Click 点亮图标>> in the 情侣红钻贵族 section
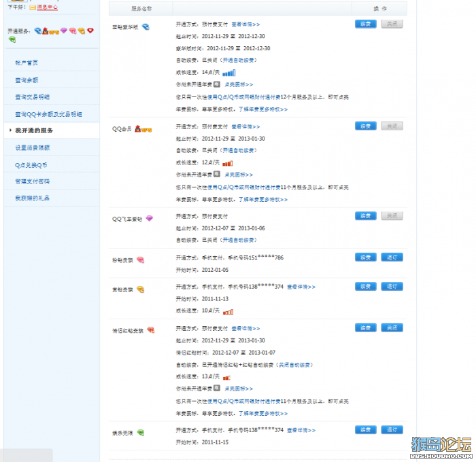The image size is (476, 462). point(239,389)
